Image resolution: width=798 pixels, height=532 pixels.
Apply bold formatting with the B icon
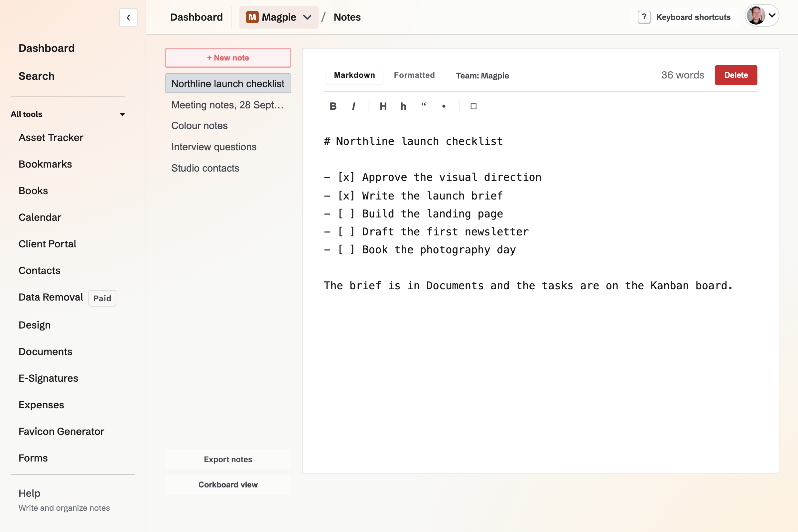pyautogui.click(x=333, y=106)
